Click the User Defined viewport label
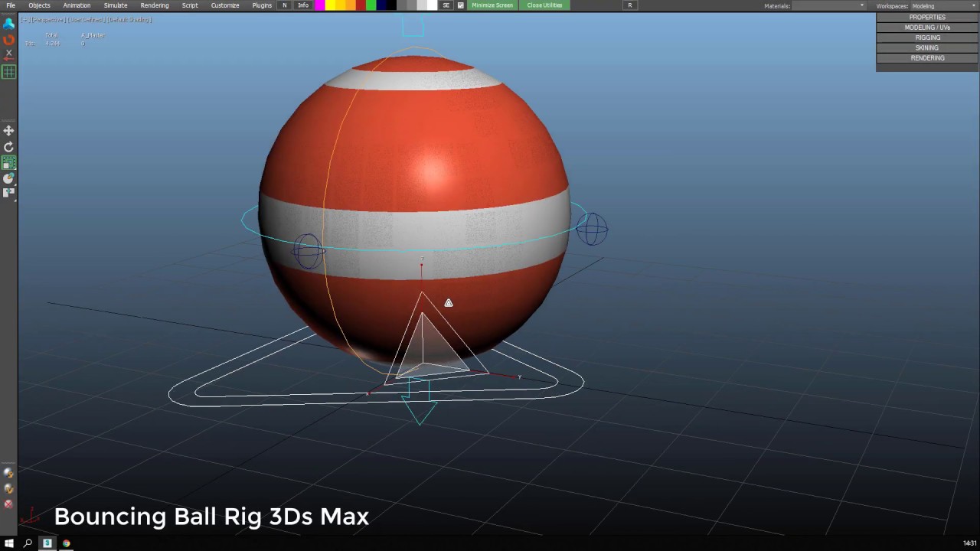980x551 pixels. [86, 20]
